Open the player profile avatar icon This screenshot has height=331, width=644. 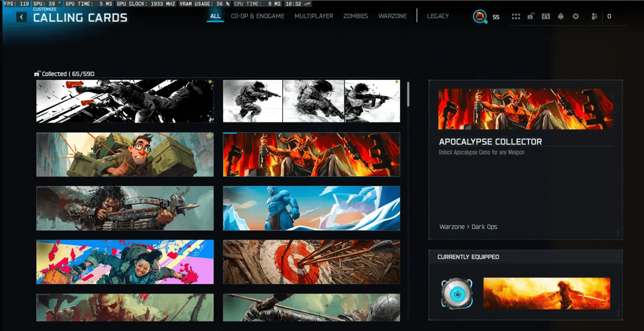coord(480,16)
